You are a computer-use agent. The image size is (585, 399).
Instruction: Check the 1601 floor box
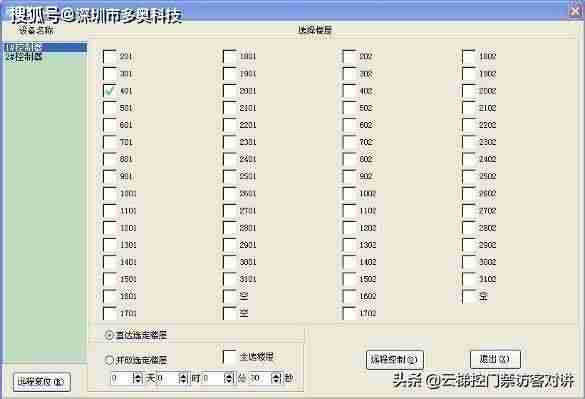tap(110, 296)
